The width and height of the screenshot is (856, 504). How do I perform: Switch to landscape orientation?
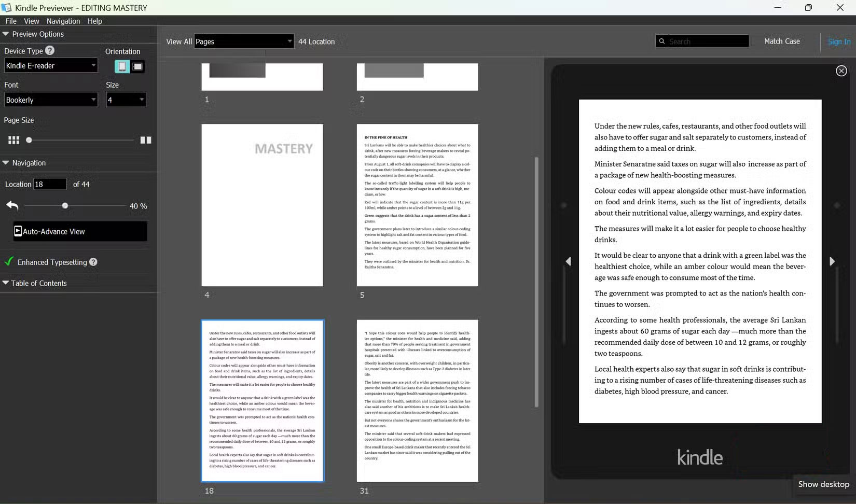coord(137,66)
